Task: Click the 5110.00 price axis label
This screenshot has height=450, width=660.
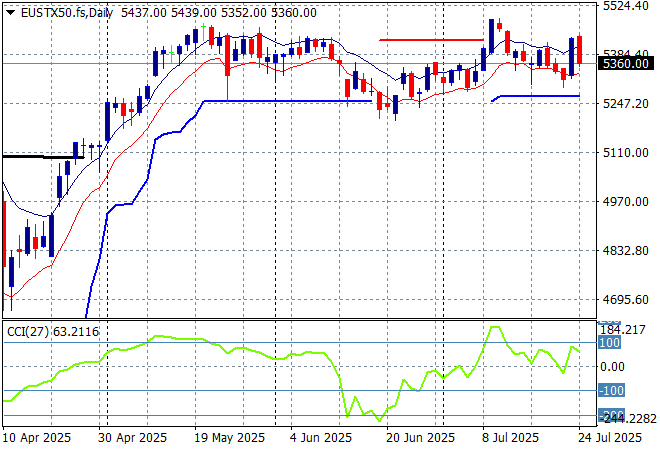Action: coord(626,152)
